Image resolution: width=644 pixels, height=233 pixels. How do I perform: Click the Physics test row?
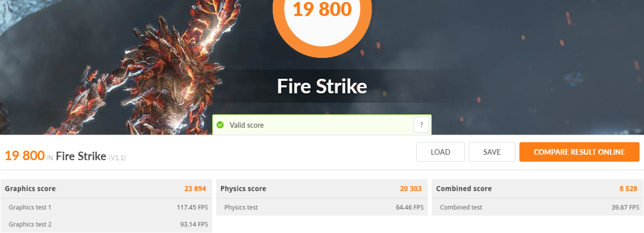pos(322,207)
